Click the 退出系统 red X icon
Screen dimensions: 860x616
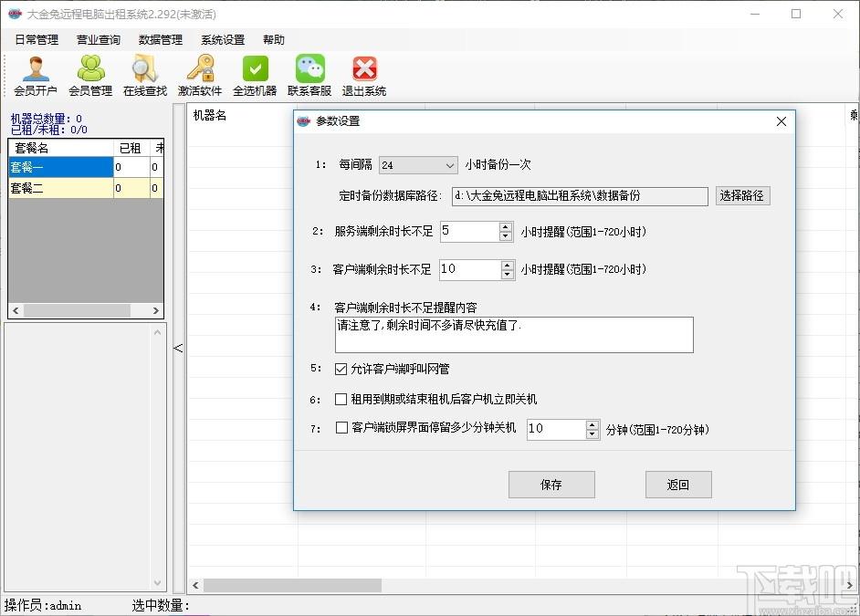[364, 76]
